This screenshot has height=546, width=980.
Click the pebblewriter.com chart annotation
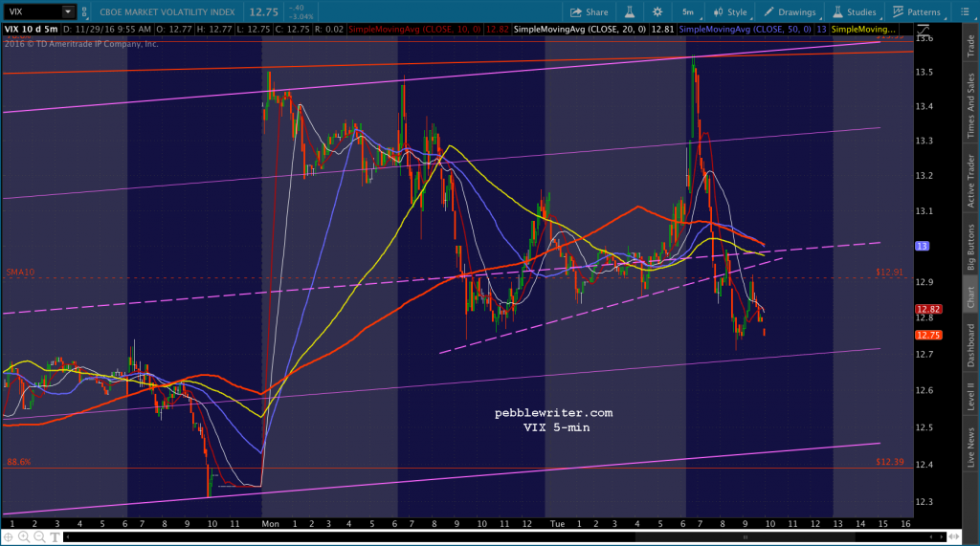coord(554,413)
